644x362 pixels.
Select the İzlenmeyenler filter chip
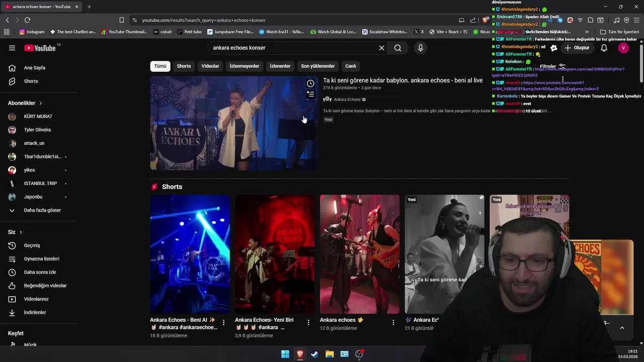pyautogui.click(x=245, y=66)
